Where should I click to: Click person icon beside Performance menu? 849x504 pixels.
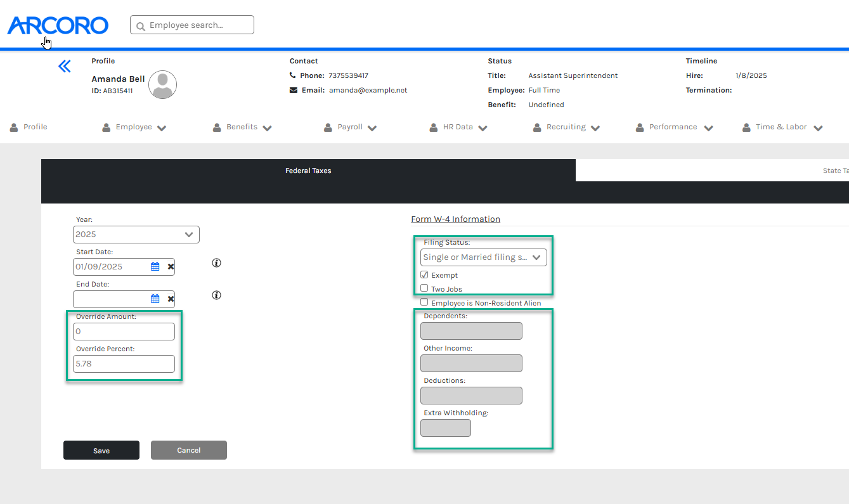tap(640, 127)
